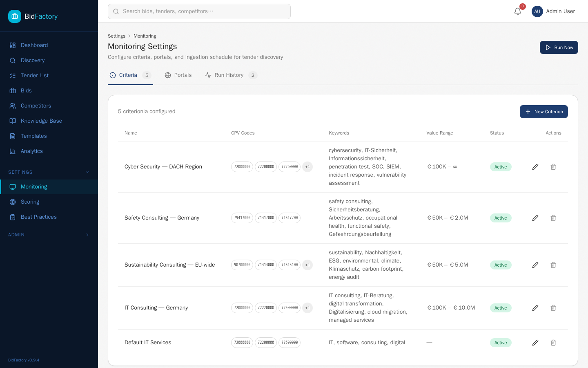Image resolution: width=588 pixels, height=368 pixels.
Task: Click the € 100K – € 10.0M value
Action: 451,308
